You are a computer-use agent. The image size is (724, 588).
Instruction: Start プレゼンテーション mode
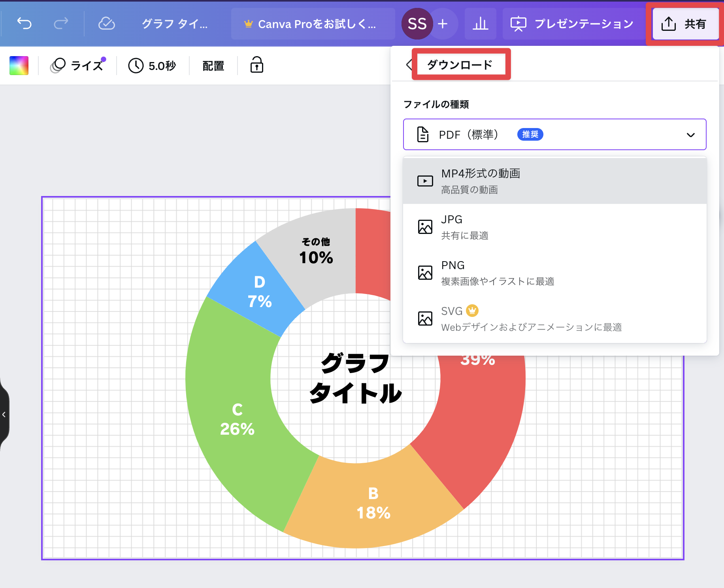[572, 24]
